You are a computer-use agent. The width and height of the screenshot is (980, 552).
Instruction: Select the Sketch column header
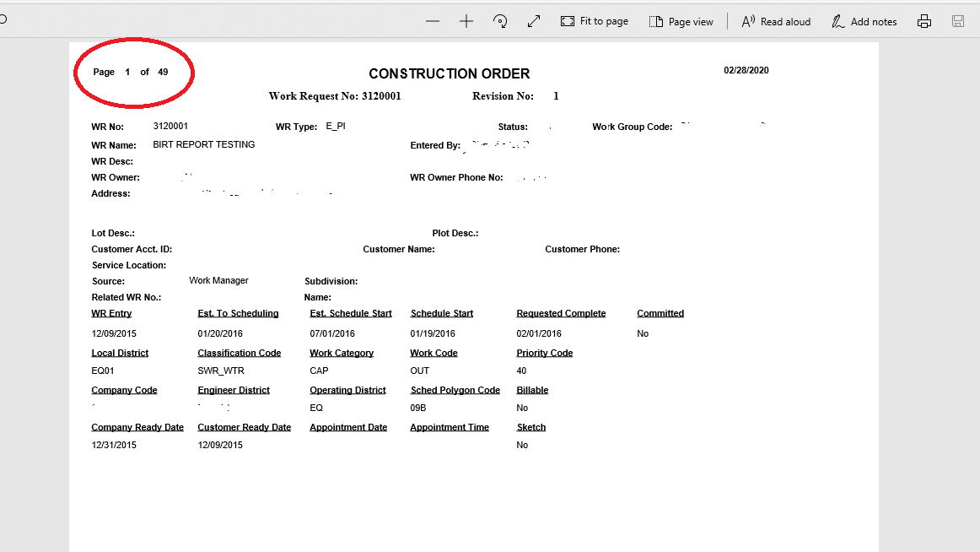pos(531,428)
